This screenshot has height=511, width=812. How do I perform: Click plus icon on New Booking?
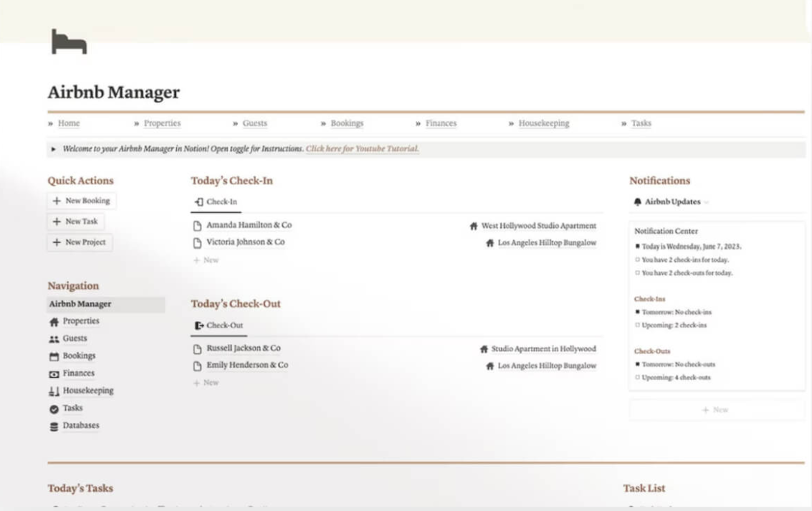(57, 201)
